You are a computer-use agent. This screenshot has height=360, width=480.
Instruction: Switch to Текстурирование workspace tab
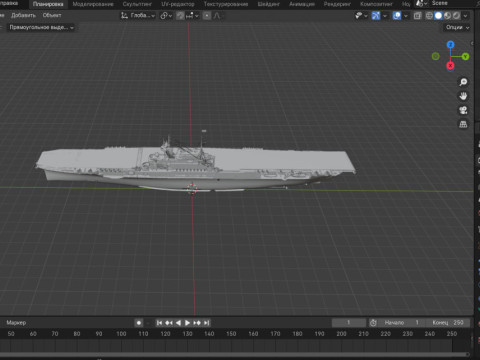pos(226,4)
